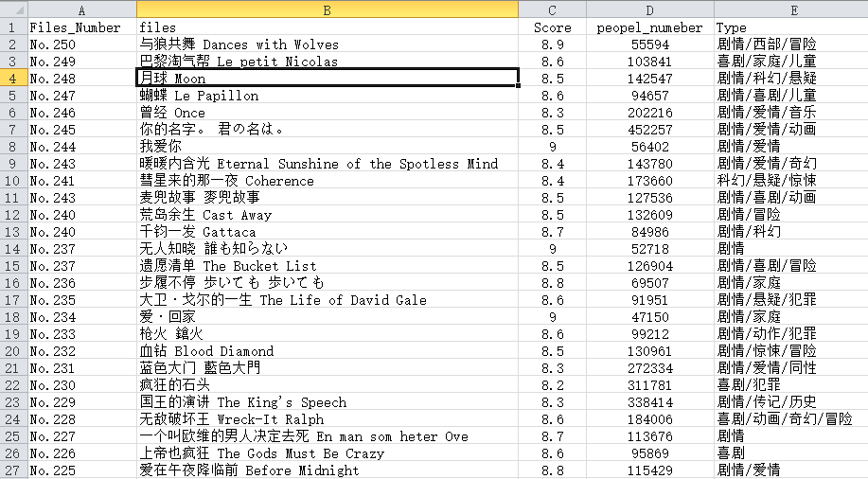This screenshot has width=868, height=479.
Task: Click people count 452257
Action: tap(650, 130)
